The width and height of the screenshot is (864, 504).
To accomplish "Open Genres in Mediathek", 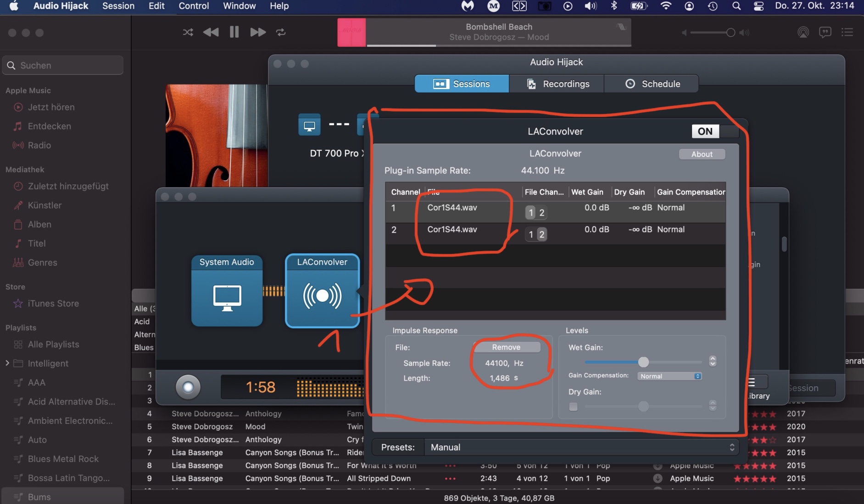I will tap(42, 263).
